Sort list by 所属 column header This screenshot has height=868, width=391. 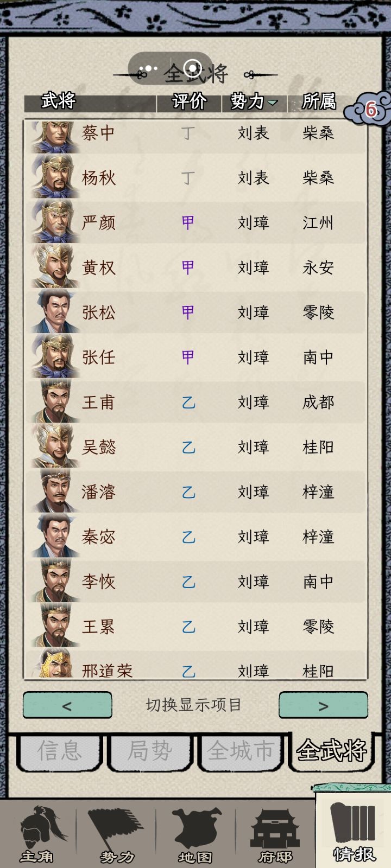(319, 101)
